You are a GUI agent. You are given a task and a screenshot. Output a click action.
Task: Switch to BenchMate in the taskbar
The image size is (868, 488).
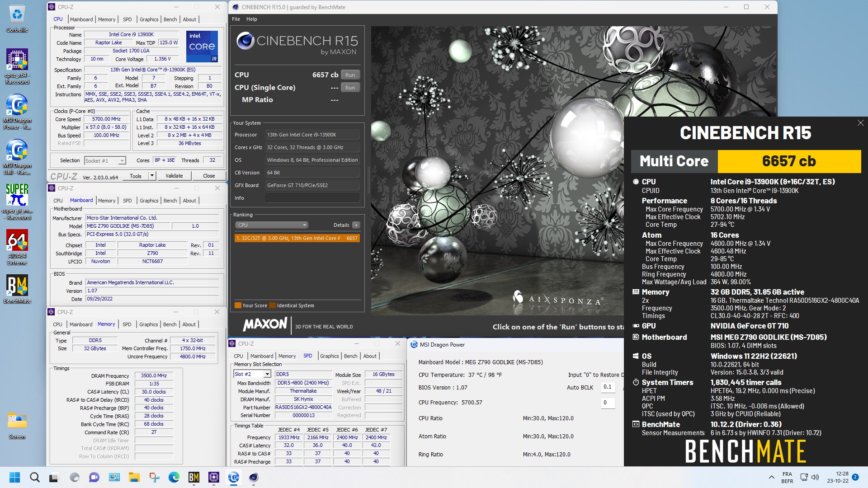pos(194,477)
